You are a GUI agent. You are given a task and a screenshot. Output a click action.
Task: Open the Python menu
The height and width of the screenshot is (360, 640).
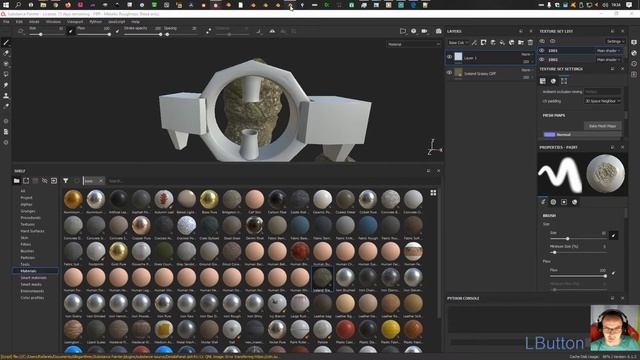96,22
